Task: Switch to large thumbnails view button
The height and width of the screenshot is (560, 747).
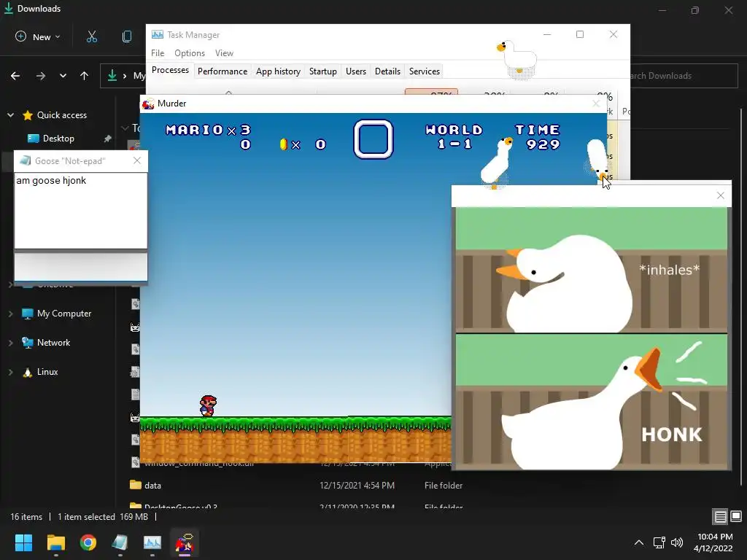Action: coord(736,516)
